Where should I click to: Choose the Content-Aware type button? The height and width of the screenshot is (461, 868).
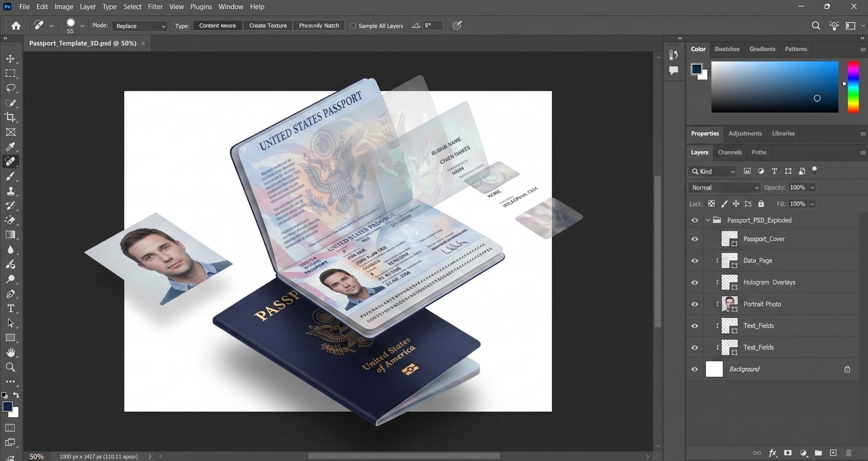point(217,26)
